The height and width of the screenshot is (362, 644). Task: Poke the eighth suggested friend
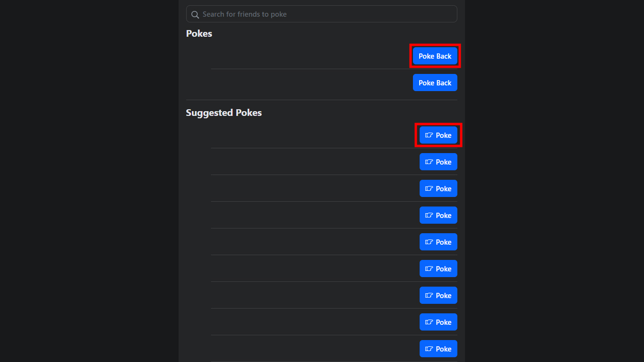pyautogui.click(x=438, y=322)
